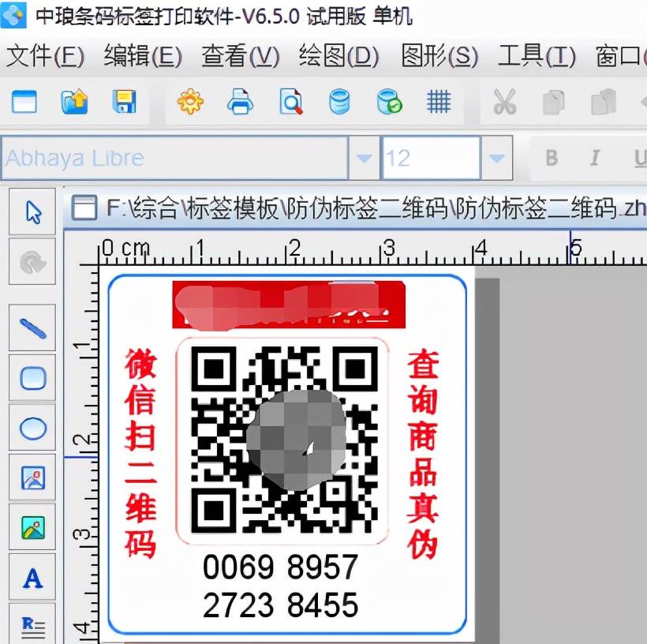Click the vertical ruler at 2 cm
Viewport: 647px width, 644px height.
click(82, 439)
